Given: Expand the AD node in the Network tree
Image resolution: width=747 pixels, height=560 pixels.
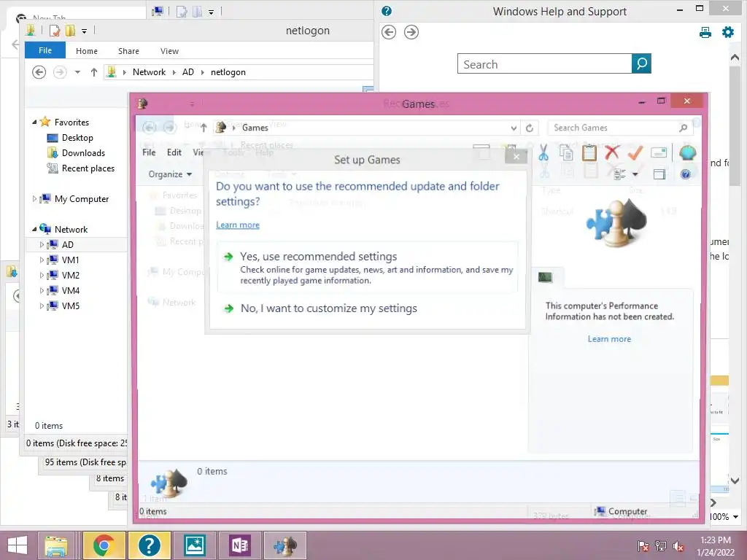Looking at the screenshot, I should click(x=42, y=245).
